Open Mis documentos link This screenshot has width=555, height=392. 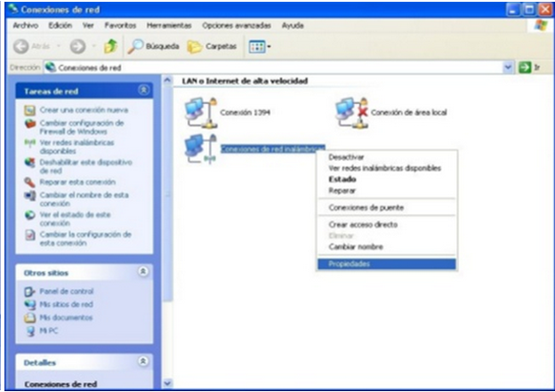click(x=66, y=317)
